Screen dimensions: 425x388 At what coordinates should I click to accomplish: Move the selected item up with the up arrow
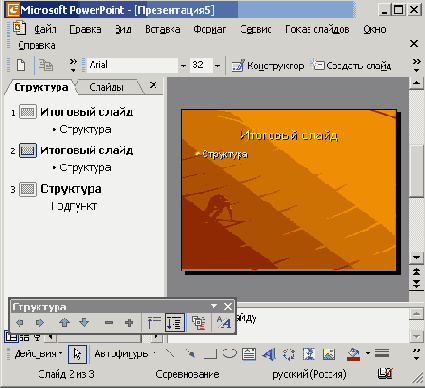[64, 323]
